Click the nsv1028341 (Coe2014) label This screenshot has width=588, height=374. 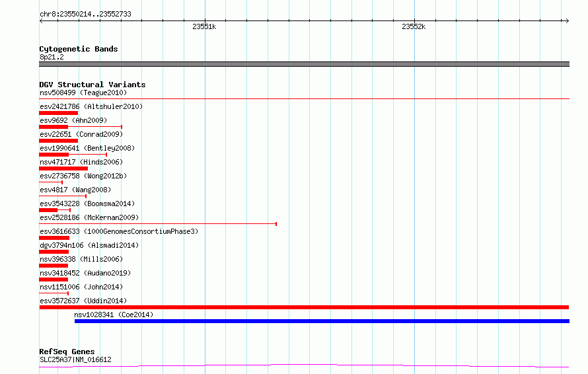pos(114,315)
